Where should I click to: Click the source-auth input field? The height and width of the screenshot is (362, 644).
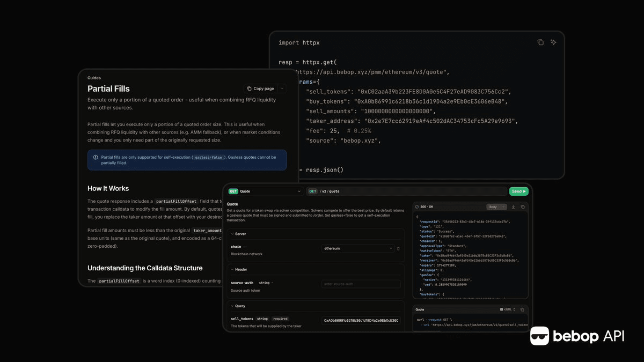point(361,284)
